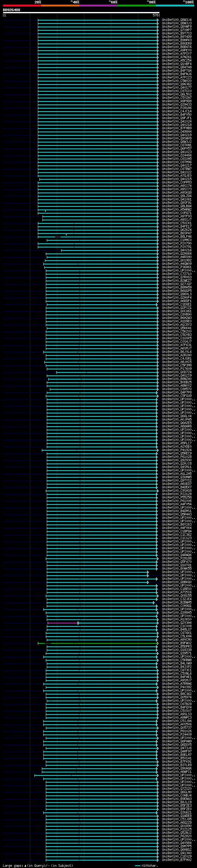
Task: Select subject label UniRef100_A9P9D8
Action: tap(177, 101)
